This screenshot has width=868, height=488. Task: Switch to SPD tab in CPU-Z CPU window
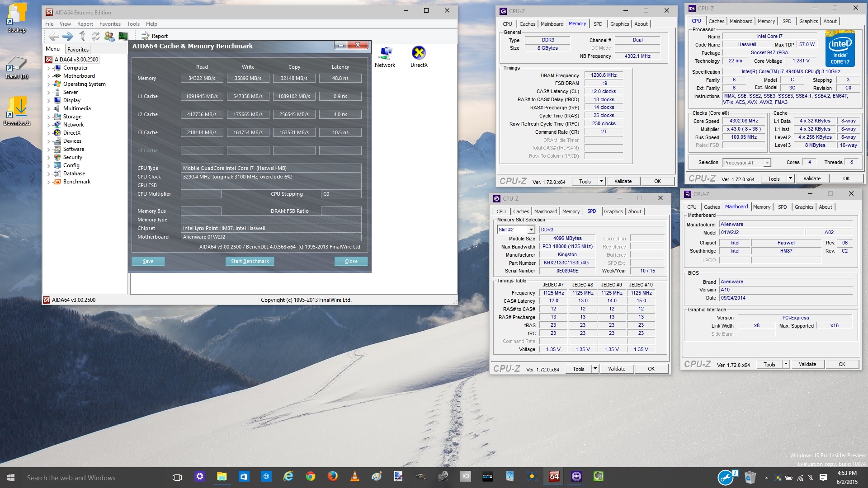click(787, 21)
